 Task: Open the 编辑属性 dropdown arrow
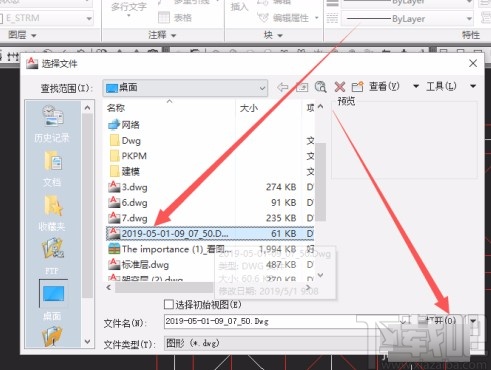[x=317, y=18]
